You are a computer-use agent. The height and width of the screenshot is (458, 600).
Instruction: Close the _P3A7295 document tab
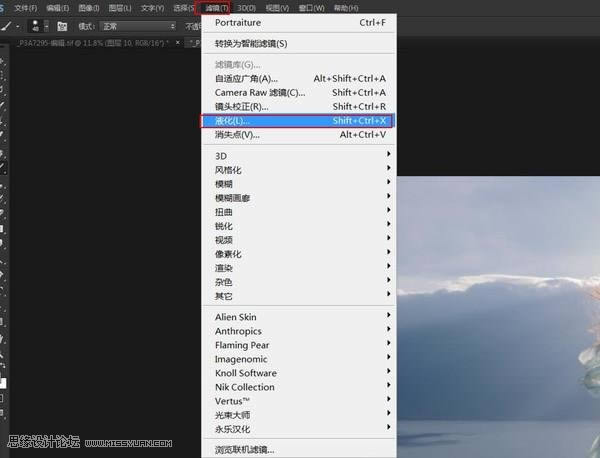[176, 43]
